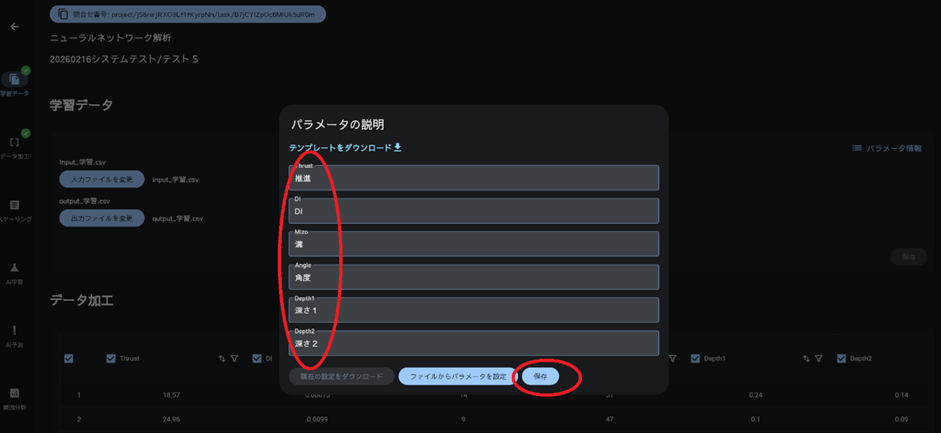Click the 保存 button in dialog
The image size is (941, 433).
[x=540, y=377]
